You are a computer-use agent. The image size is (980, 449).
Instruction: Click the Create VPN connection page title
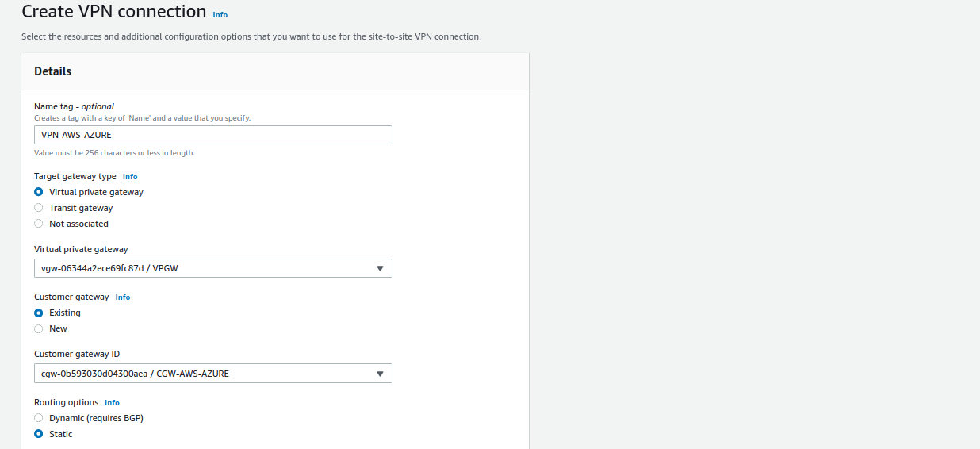(x=113, y=12)
